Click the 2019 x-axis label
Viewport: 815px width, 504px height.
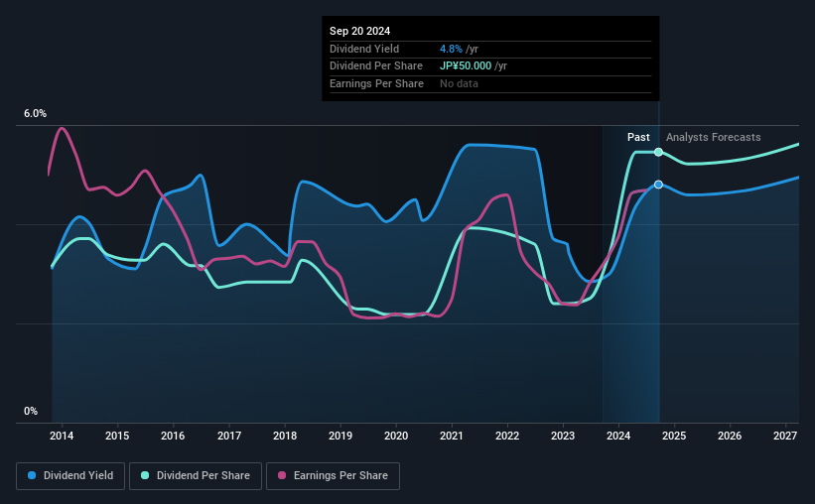coord(340,436)
